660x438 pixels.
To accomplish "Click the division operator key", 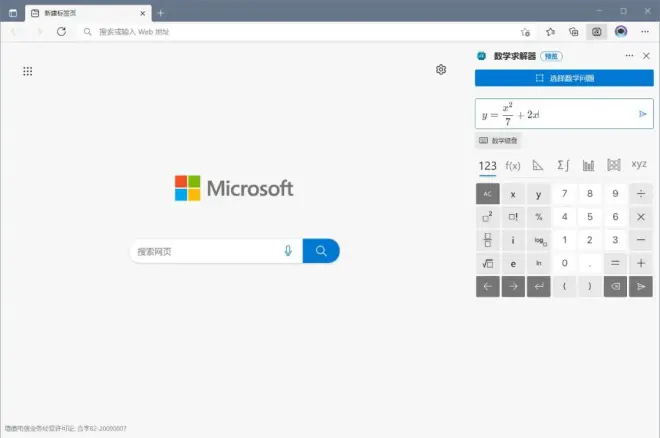I will [x=641, y=194].
